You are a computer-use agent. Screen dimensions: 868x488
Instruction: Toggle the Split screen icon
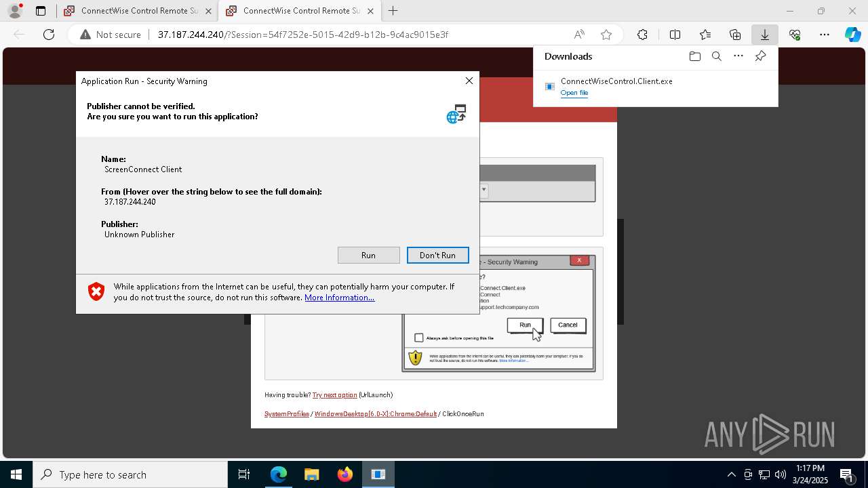(x=675, y=35)
